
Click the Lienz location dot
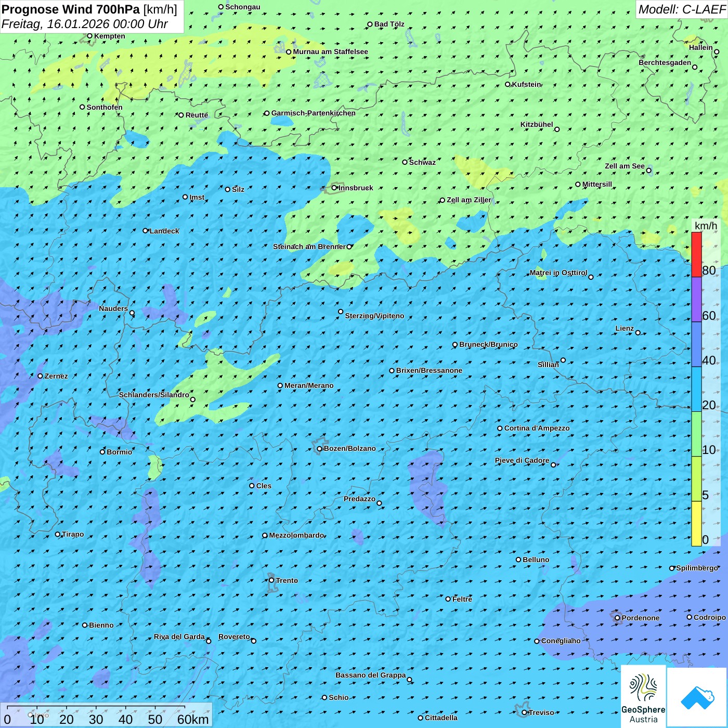[638, 333]
